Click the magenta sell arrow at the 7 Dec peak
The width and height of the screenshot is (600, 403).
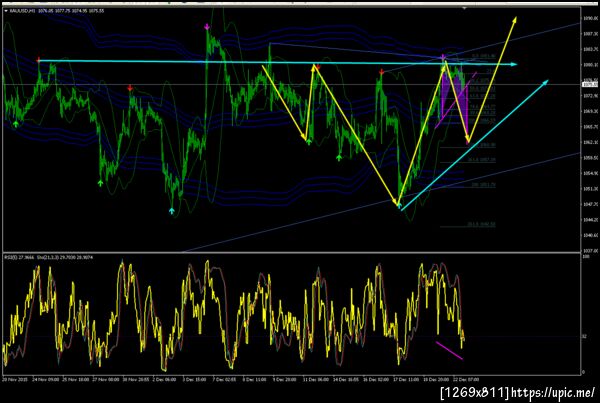(x=207, y=27)
